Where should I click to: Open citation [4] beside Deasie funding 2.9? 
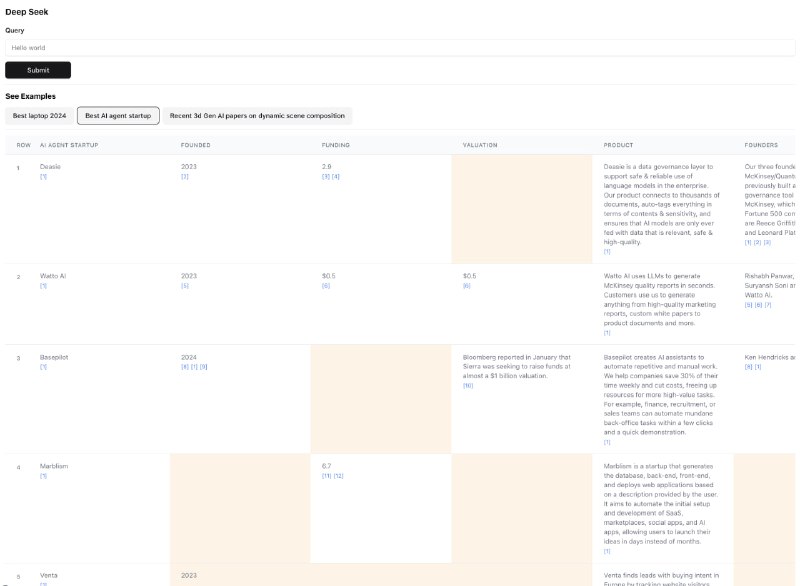(x=336, y=176)
